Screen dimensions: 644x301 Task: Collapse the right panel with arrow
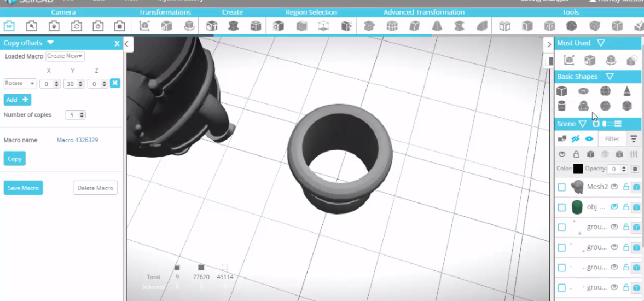[x=549, y=44]
